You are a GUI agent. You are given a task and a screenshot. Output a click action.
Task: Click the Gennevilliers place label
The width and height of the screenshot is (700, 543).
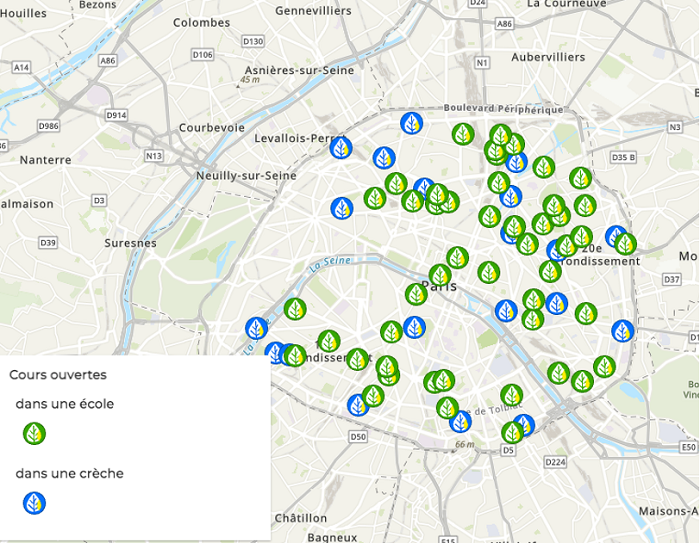click(313, 11)
